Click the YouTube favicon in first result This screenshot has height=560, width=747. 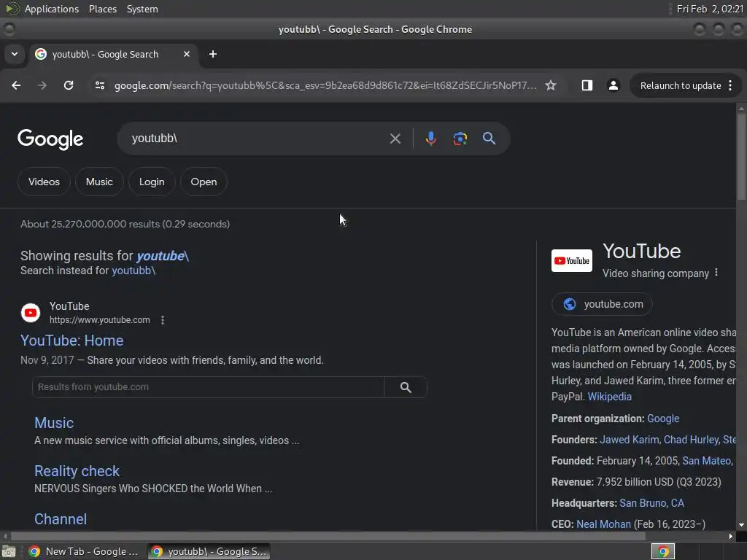[x=31, y=313]
